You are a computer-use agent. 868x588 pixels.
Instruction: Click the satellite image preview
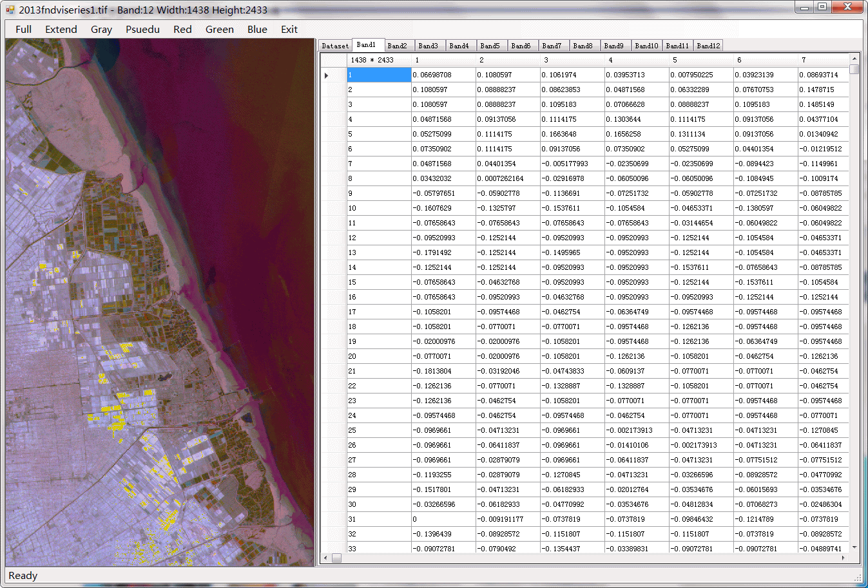pyautogui.click(x=160, y=302)
